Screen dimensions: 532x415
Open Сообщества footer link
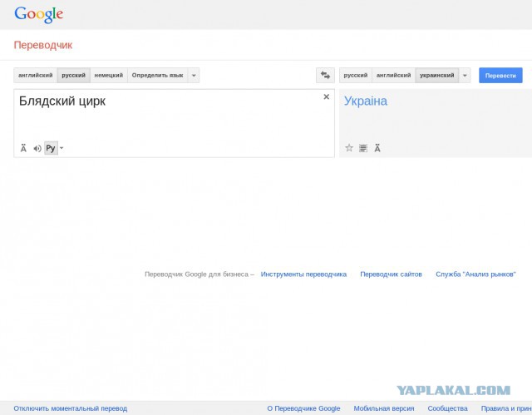click(x=447, y=408)
